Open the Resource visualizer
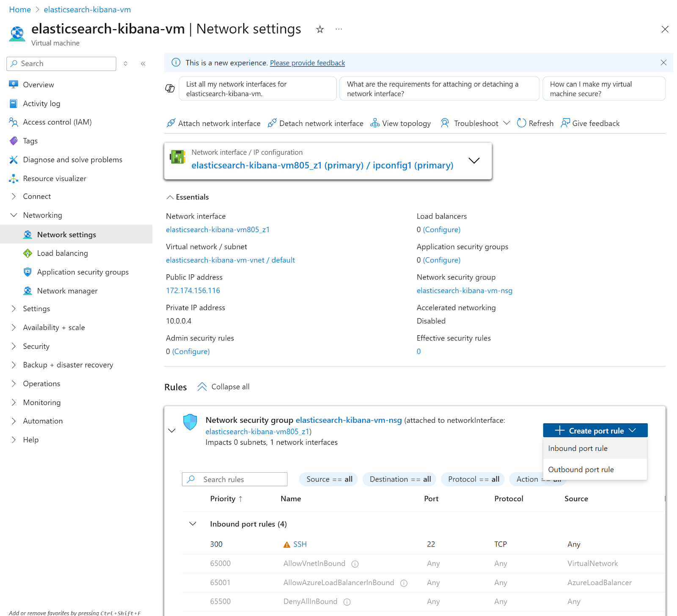The height and width of the screenshot is (616, 677). click(x=54, y=178)
